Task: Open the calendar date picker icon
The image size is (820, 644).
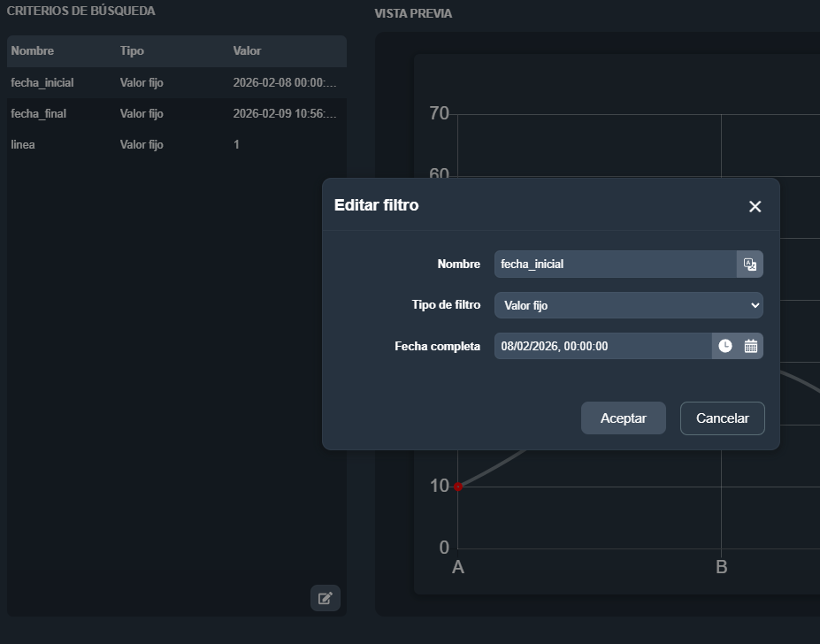Action: (751, 346)
